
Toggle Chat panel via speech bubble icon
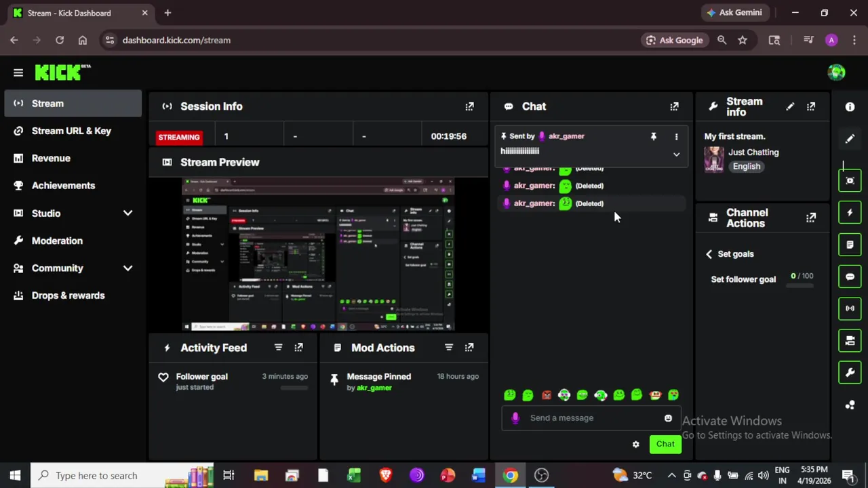[x=850, y=277]
